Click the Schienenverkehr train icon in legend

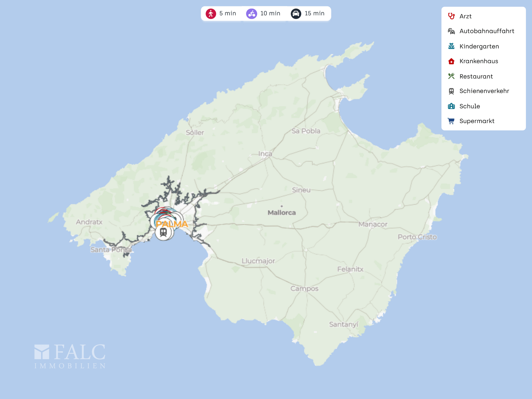pyautogui.click(x=451, y=91)
